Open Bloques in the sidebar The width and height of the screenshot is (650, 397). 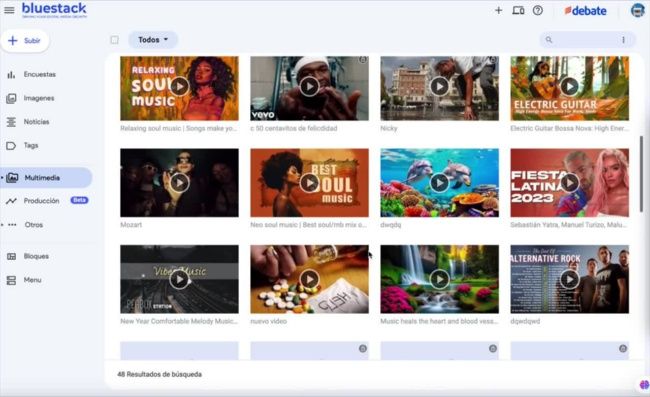pyautogui.click(x=36, y=257)
